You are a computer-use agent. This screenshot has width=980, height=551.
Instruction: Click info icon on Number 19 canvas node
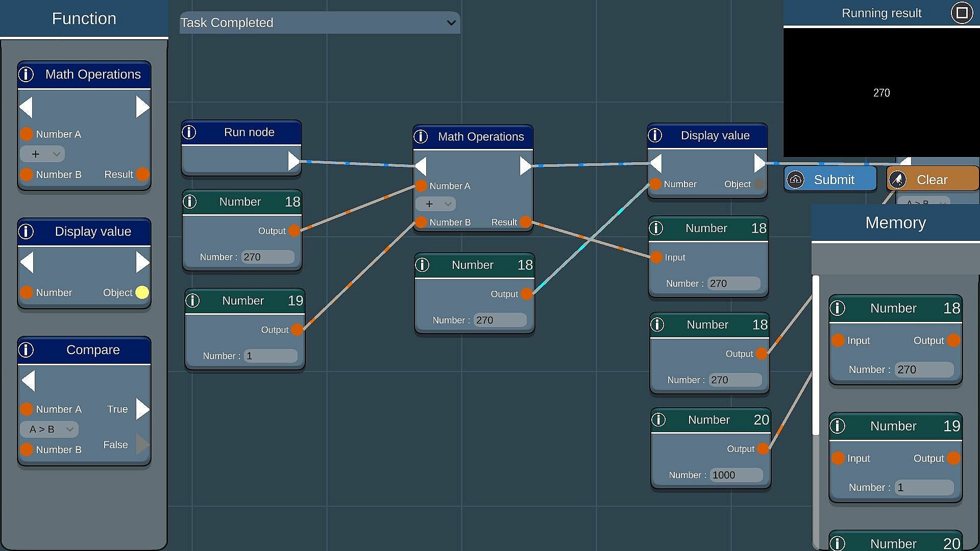[x=192, y=300]
